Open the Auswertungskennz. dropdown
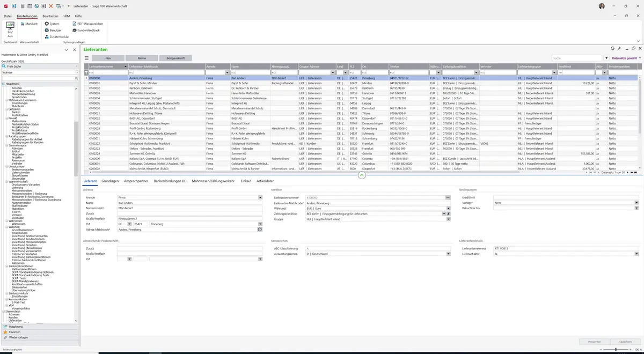Screen dimensions: 644x354 (x=449, y=254)
